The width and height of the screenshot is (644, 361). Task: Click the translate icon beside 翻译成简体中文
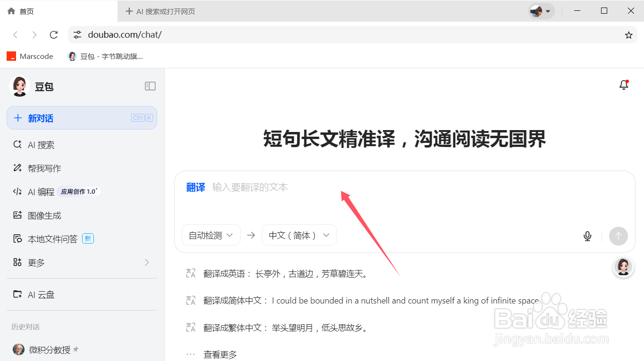[x=191, y=300]
